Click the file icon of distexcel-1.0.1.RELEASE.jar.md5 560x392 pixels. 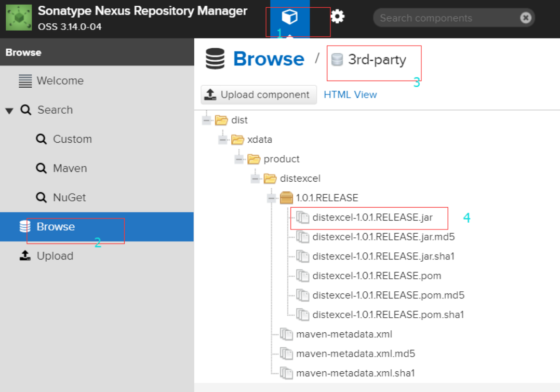point(303,237)
